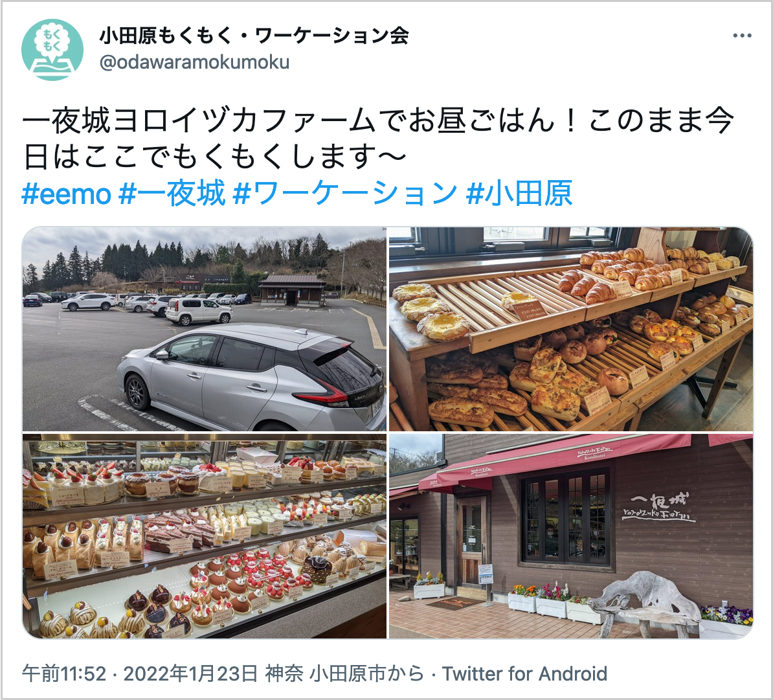Click the date 2022年1月23日
This screenshot has height=700, width=773.
click(x=190, y=674)
